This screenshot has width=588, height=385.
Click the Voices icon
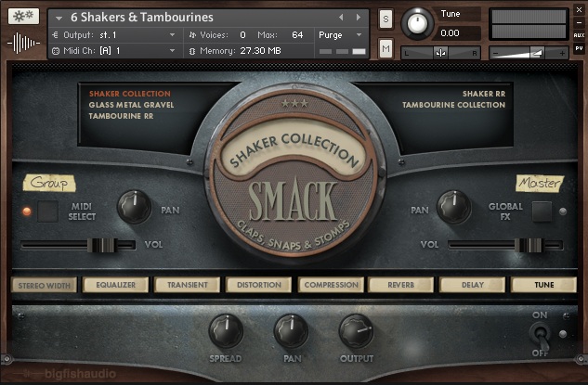click(x=192, y=35)
